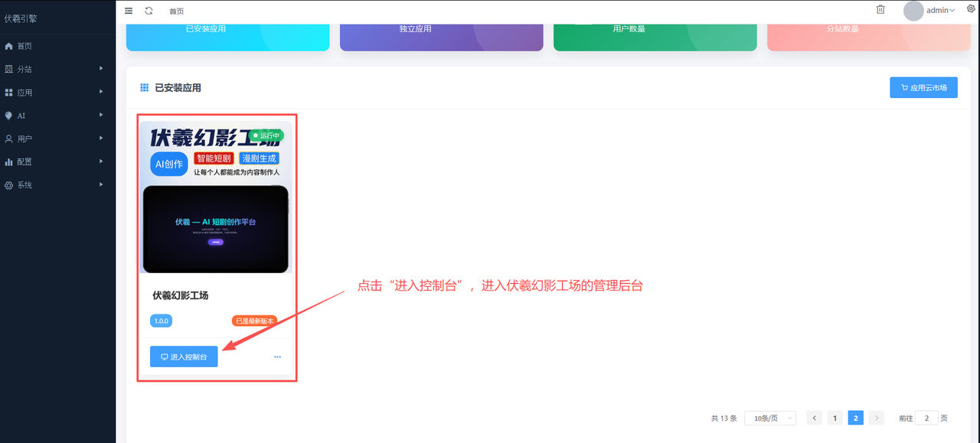Click the 进入控制台 button

coord(184,357)
